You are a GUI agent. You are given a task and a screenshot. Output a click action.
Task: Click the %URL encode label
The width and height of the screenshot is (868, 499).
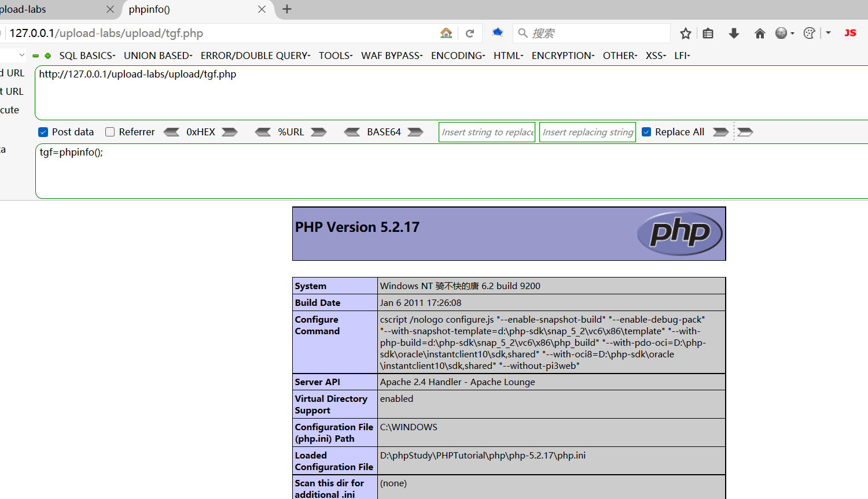click(291, 132)
